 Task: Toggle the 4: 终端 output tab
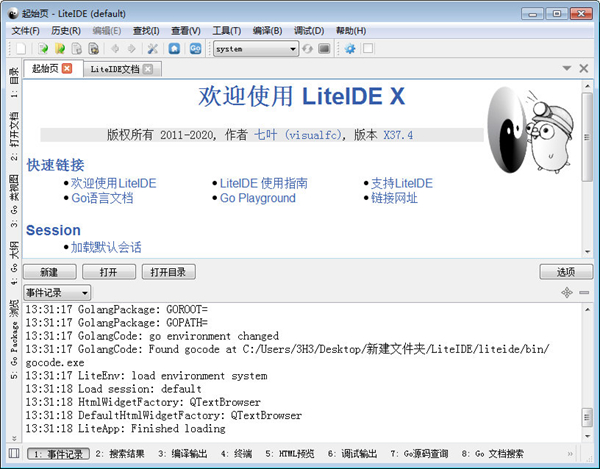(x=236, y=454)
